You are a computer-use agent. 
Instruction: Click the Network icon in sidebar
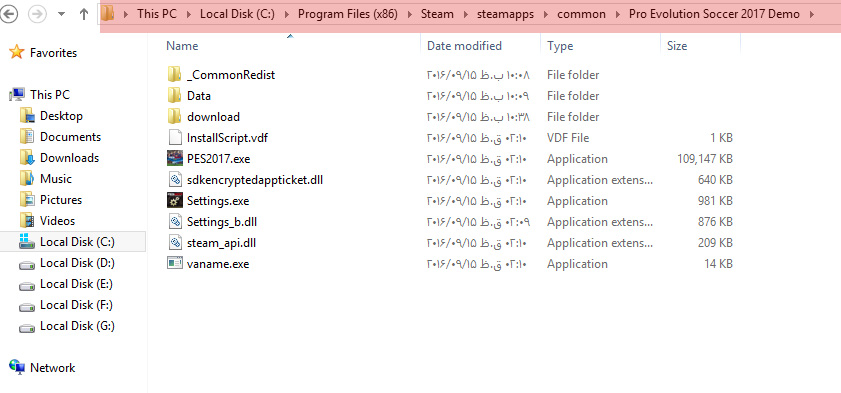pos(17,367)
